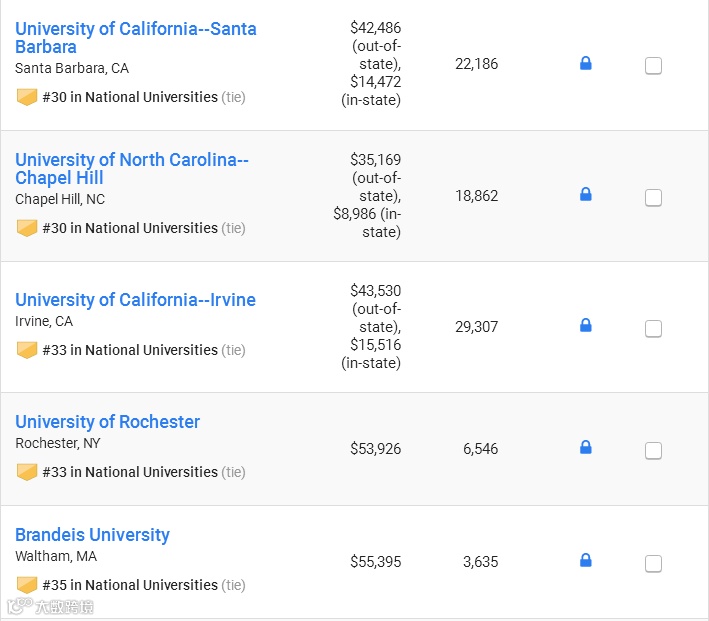Check the UC Santa Barbara compare checkbox
This screenshot has height=621, width=709.
pos(653,66)
